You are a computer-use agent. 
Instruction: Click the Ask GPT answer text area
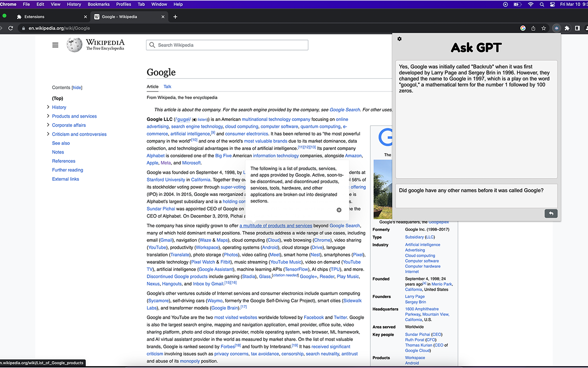[476, 120]
